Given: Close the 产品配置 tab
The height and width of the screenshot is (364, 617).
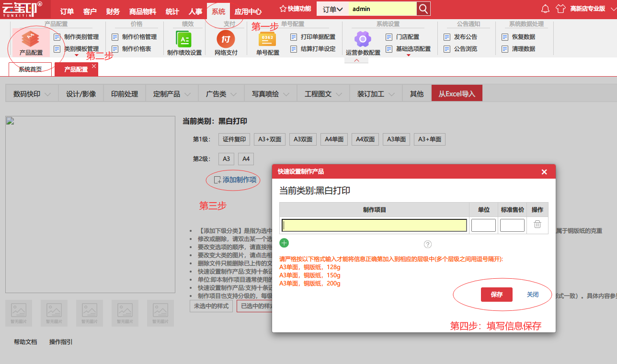Looking at the screenshot, I should point(94,66).
